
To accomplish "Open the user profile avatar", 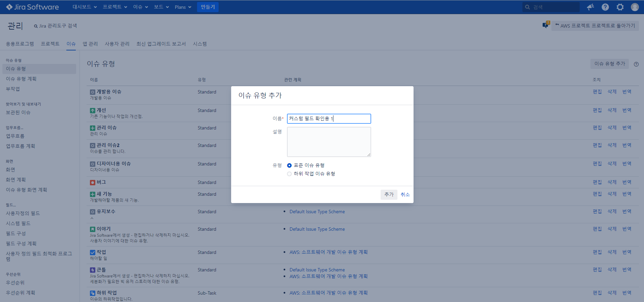I will (635, 7).
